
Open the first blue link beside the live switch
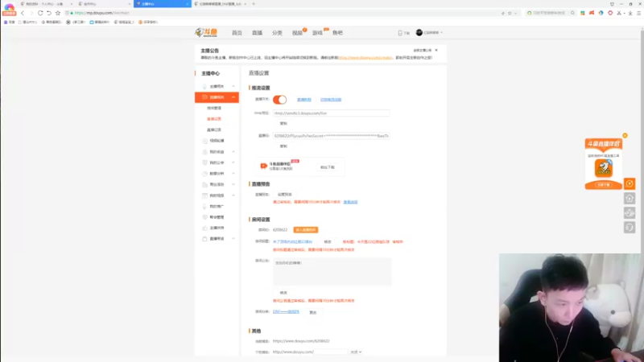[304, 100]
